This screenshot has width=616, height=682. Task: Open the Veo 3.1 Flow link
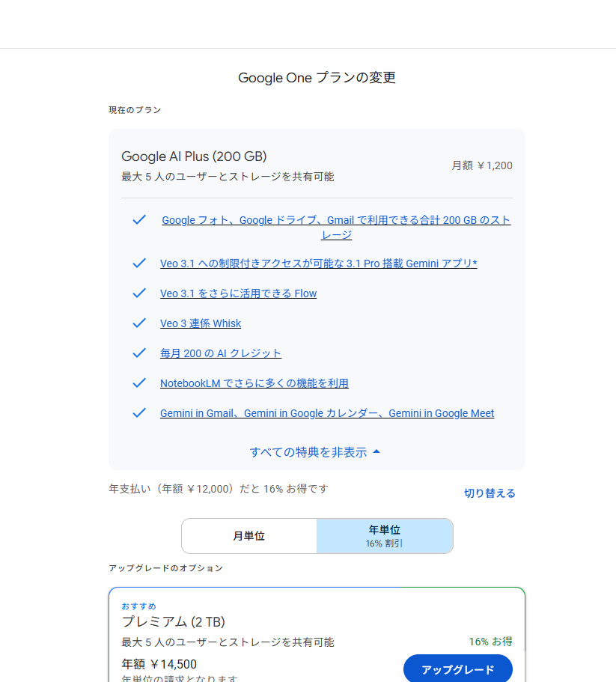coord(238,293)
